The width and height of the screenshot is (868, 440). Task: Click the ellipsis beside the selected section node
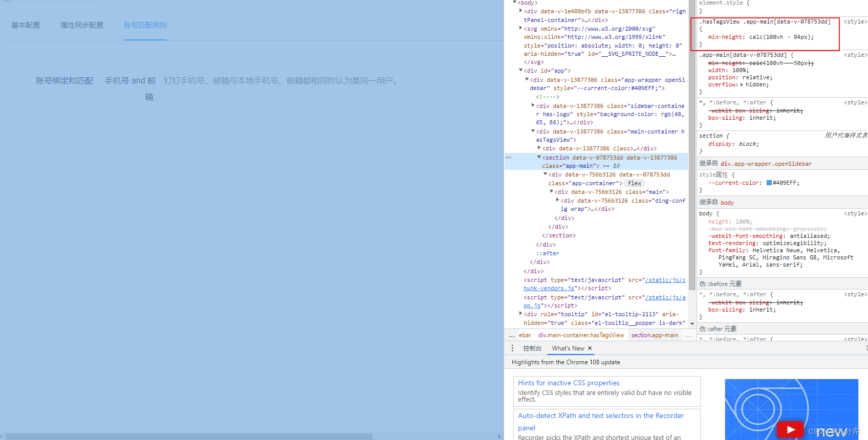508,158
